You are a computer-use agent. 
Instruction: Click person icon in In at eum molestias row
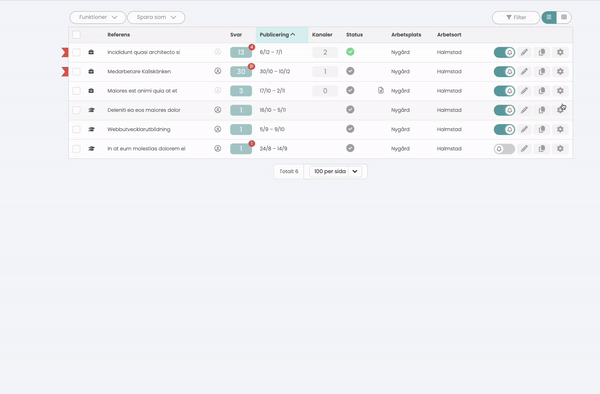click(x=218, y=148)
